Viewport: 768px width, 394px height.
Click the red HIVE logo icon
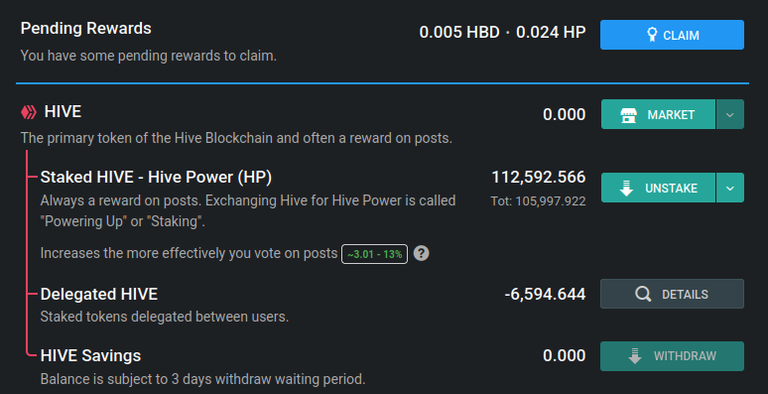(x=28, y=112)
